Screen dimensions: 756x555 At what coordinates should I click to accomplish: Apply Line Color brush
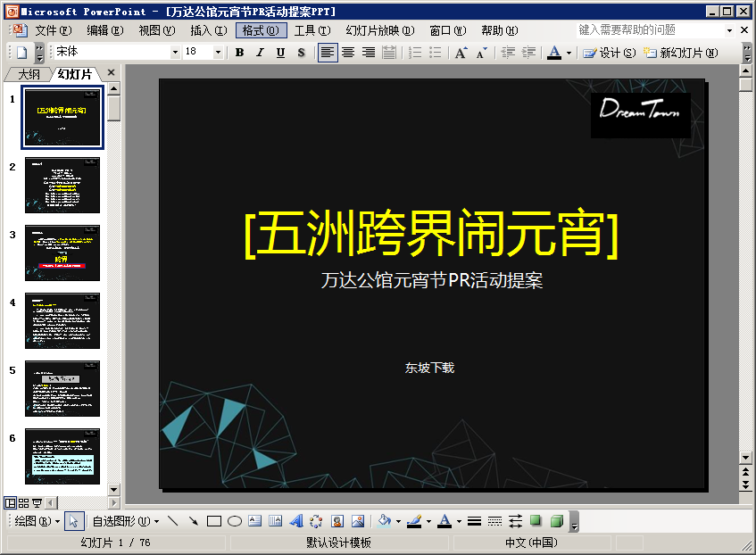pos(414,521)
